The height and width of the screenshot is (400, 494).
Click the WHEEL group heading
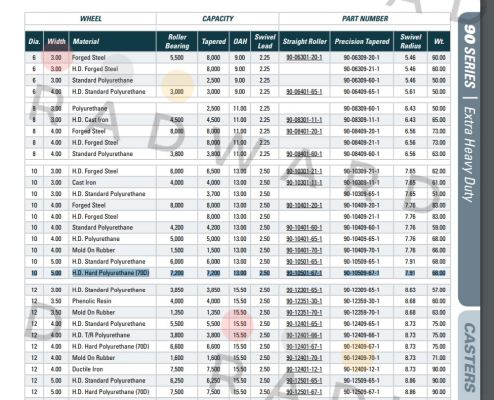tap(91, 19)
